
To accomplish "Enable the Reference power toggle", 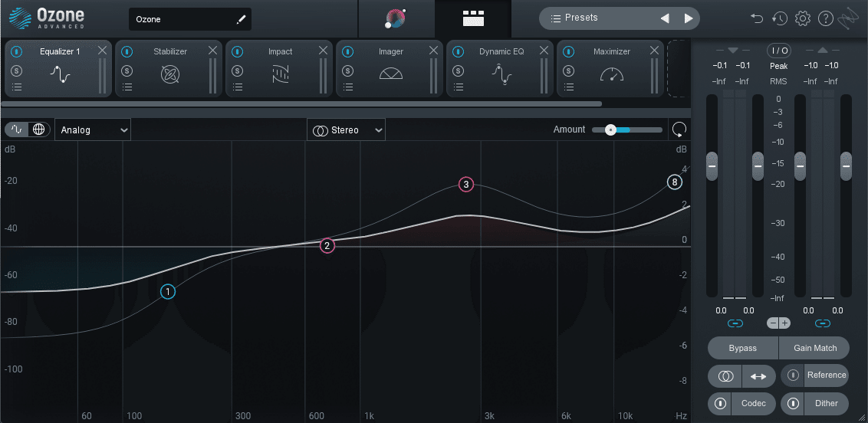I will coord(793,375).
